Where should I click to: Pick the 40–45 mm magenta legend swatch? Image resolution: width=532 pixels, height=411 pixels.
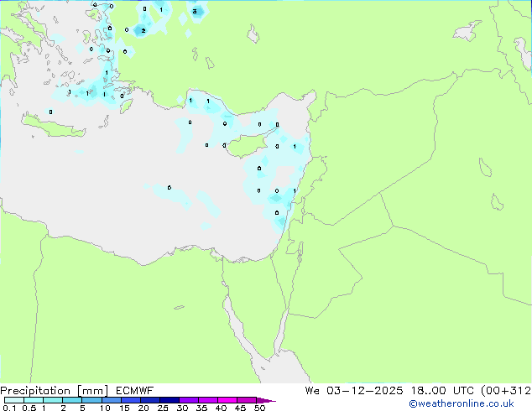(x=227, y=400)
